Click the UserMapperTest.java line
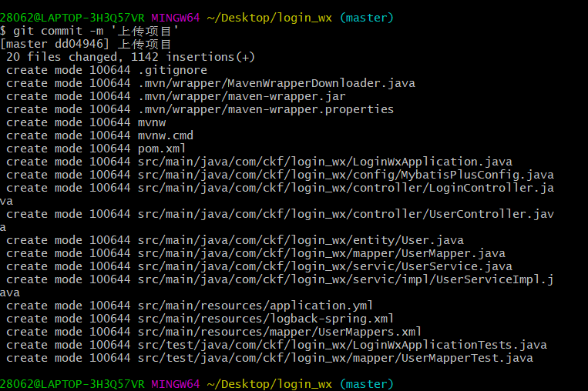 [270, 358]
